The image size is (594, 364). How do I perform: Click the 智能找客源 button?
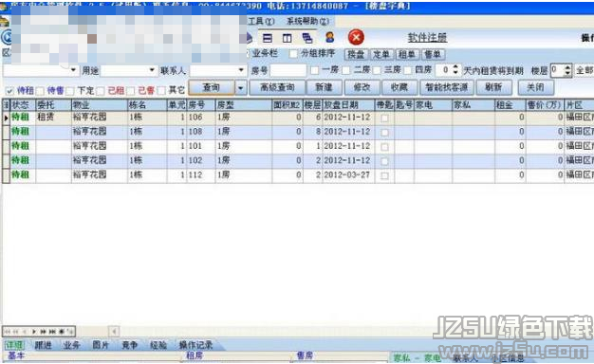point(447,88)
